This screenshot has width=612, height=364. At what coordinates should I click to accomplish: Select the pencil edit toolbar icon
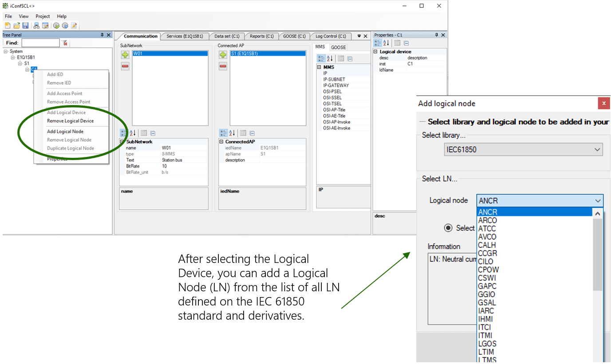pos(74,25)
